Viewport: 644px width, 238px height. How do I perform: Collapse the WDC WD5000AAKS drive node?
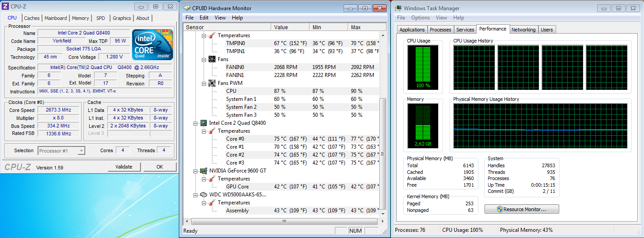tap(196, 195)
